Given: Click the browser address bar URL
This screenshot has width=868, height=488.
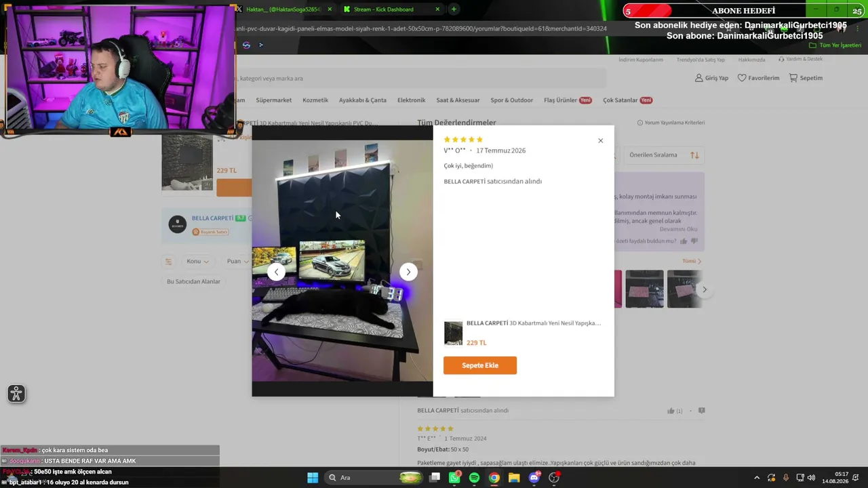Looking at the screenshot, I should click(420, 28).
